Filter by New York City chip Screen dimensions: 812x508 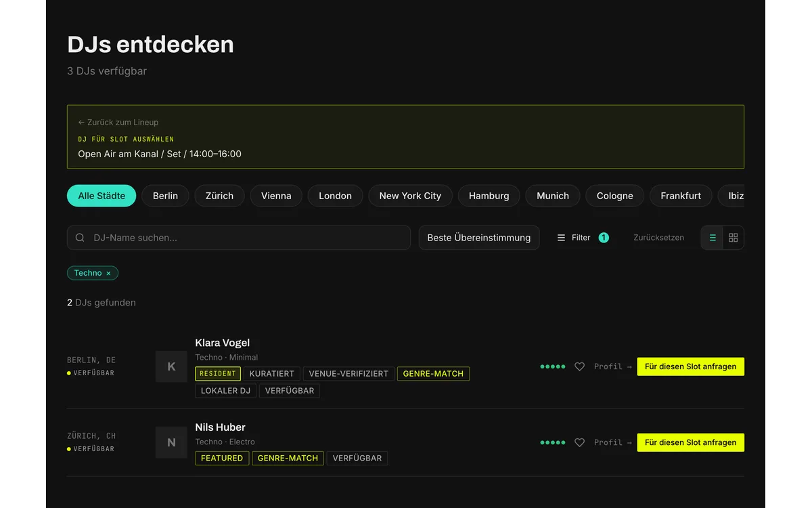[x=410, y=196]
